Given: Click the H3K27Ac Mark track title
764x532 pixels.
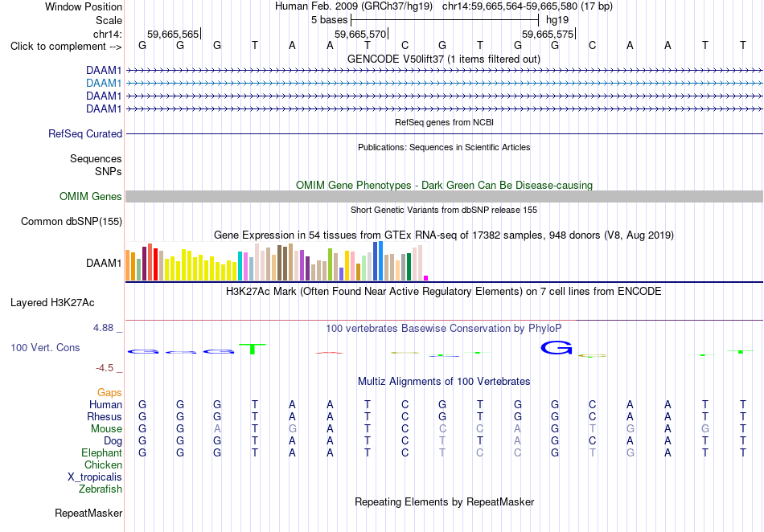Looking at the screenshot, I should [444, 292].
